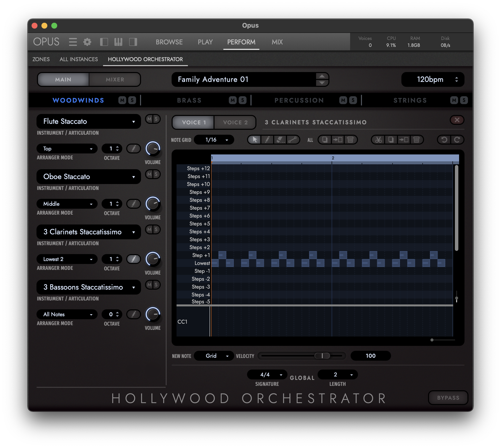
Task: Open 3 Clarinets Staccatissimo dropdown
Action: 89,232
